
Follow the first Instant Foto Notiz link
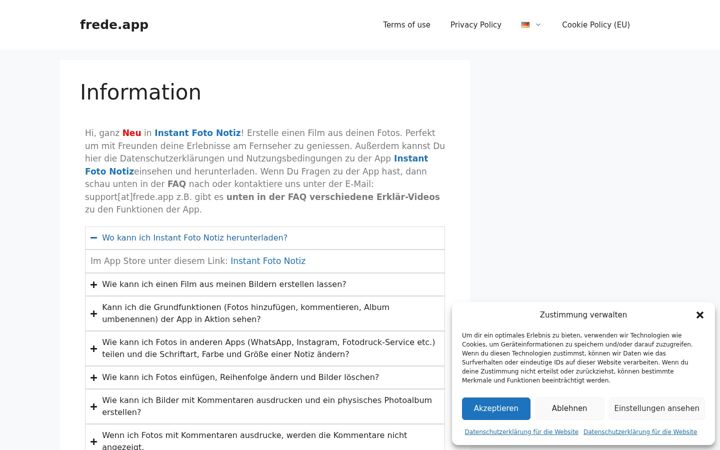click(x=197, y=133)
